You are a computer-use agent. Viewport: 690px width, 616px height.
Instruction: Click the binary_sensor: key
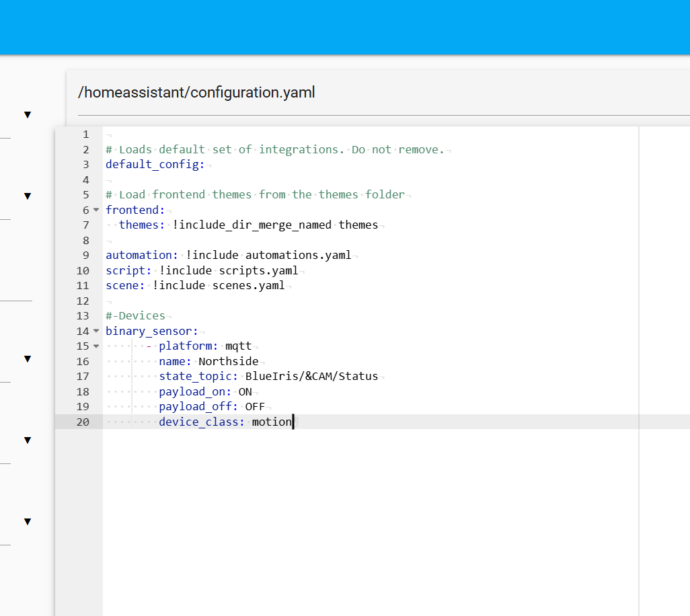152,331
